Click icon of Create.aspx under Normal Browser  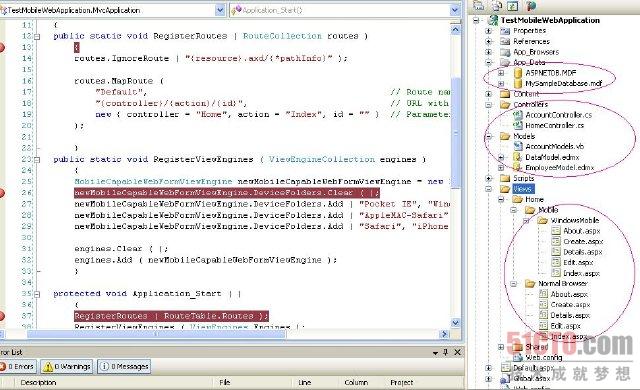tap(543, 304)
